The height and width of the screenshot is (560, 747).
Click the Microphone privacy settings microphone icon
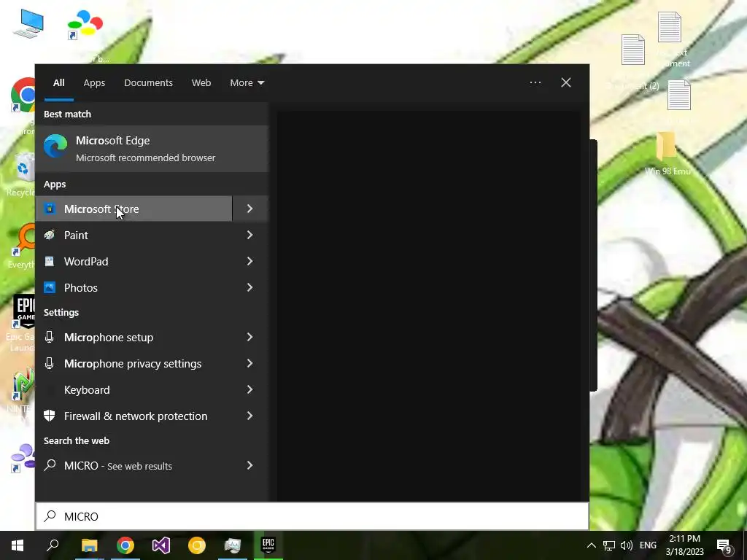(x=49, y=363)
